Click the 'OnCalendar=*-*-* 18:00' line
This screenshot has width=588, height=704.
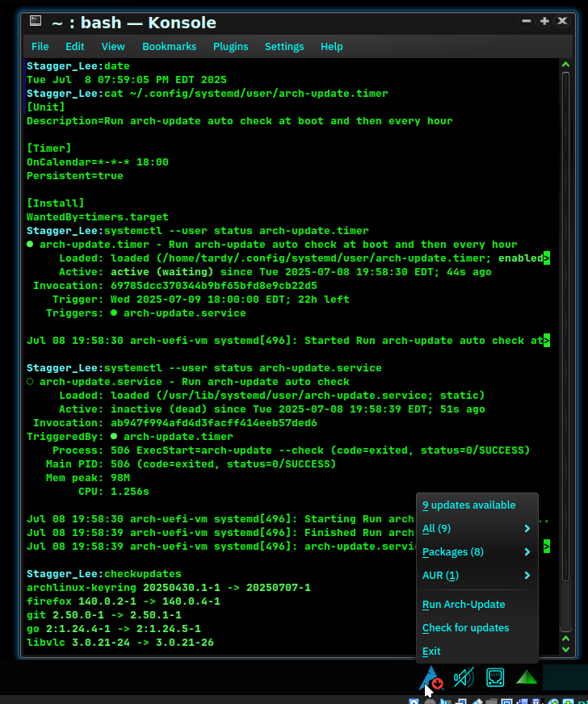pos(98,162)
